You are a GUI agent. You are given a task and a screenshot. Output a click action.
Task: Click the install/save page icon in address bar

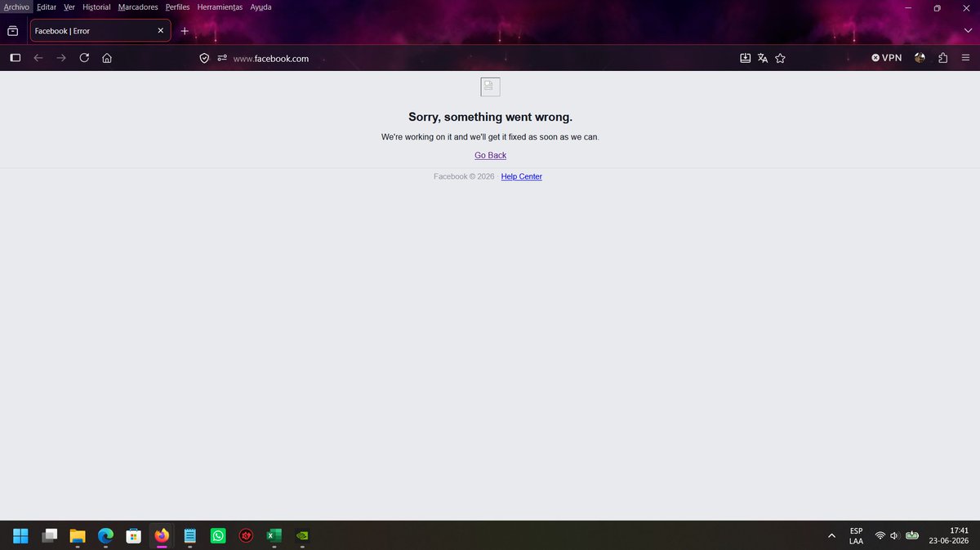(745, 58)
